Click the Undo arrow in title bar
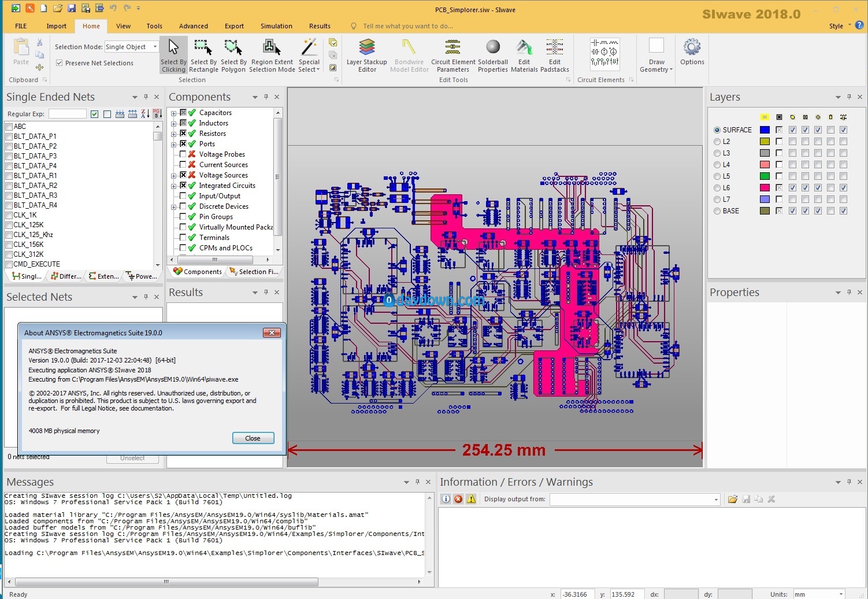The height and width of the screenshot is (599, 868). click(113, 8)
